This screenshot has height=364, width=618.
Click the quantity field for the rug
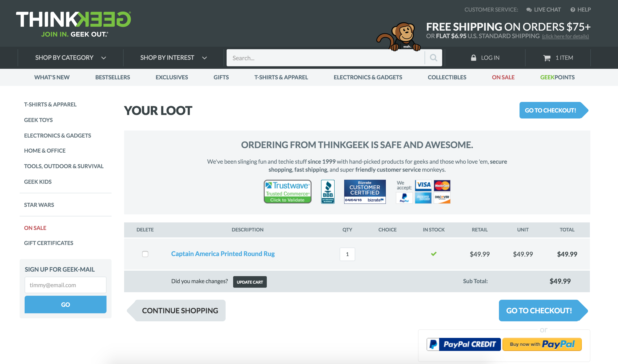pyautogui.click(x=347, y=254)
